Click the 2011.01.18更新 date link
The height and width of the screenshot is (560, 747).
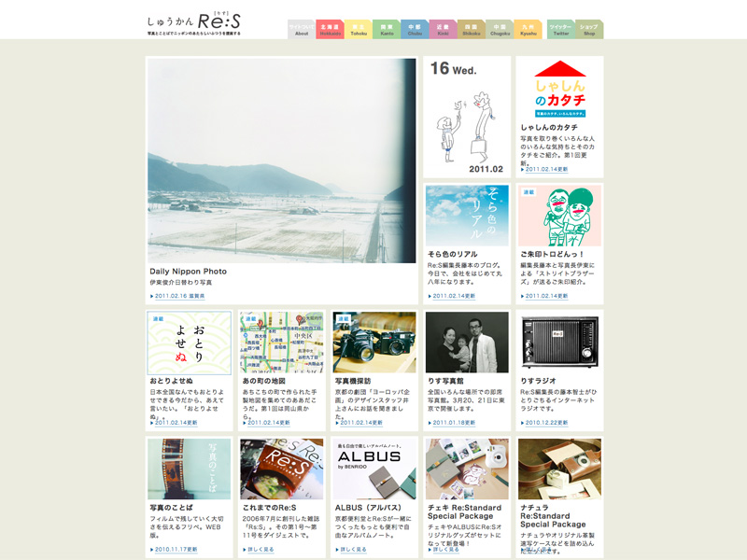click(x=454, y=423)
